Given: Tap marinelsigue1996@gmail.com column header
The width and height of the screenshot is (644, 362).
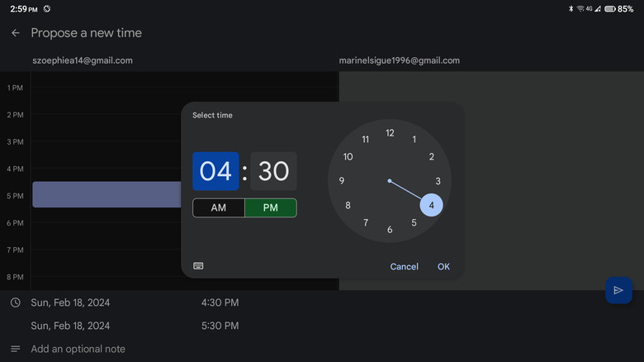Looking at the screenshot, I should tap(400, 60).
